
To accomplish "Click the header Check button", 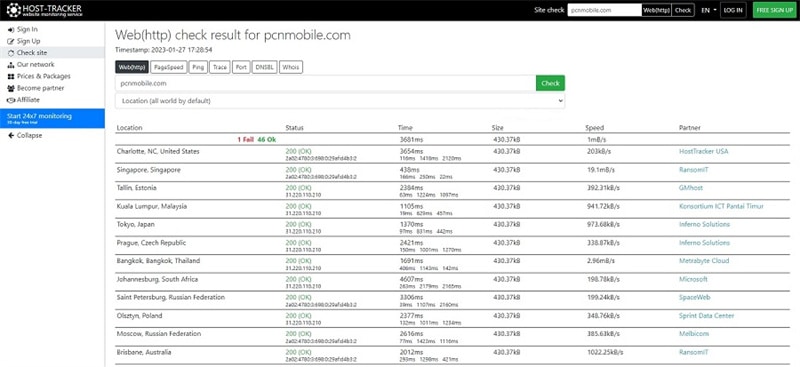I will pos(683,10).
